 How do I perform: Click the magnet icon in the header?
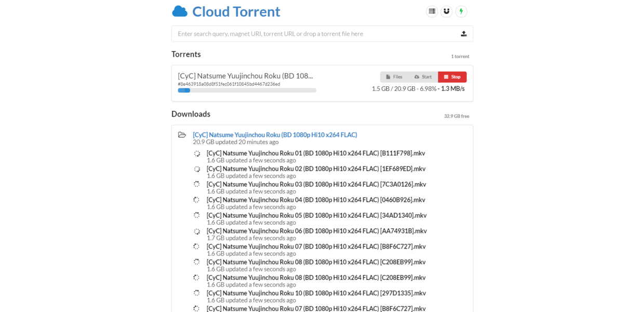(447, 11)
